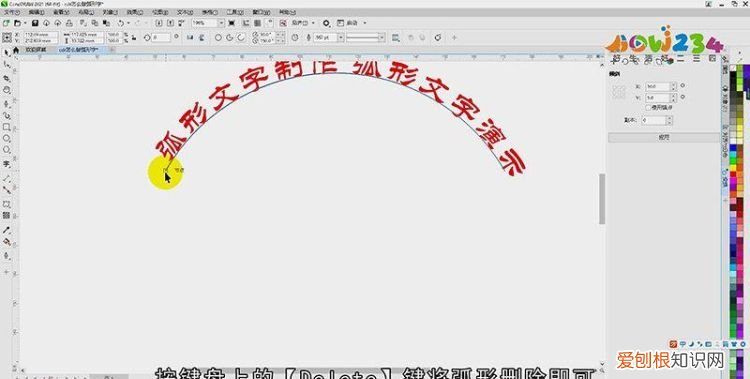Select the Polygon tool

point(7,151)
